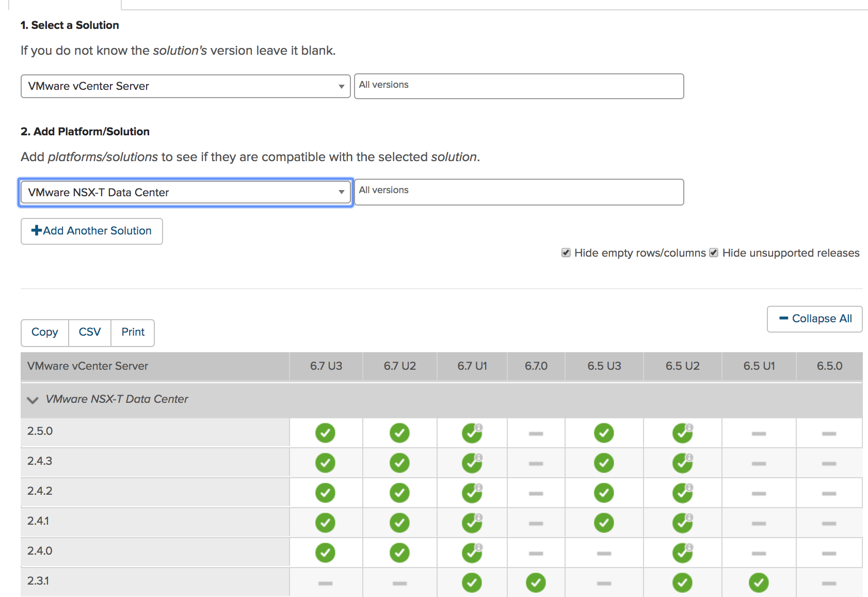Screen dimensions: 868x597
Task: Click checkmark for 2.4.1 under 6.7 U2
Action: pos(399,523)
